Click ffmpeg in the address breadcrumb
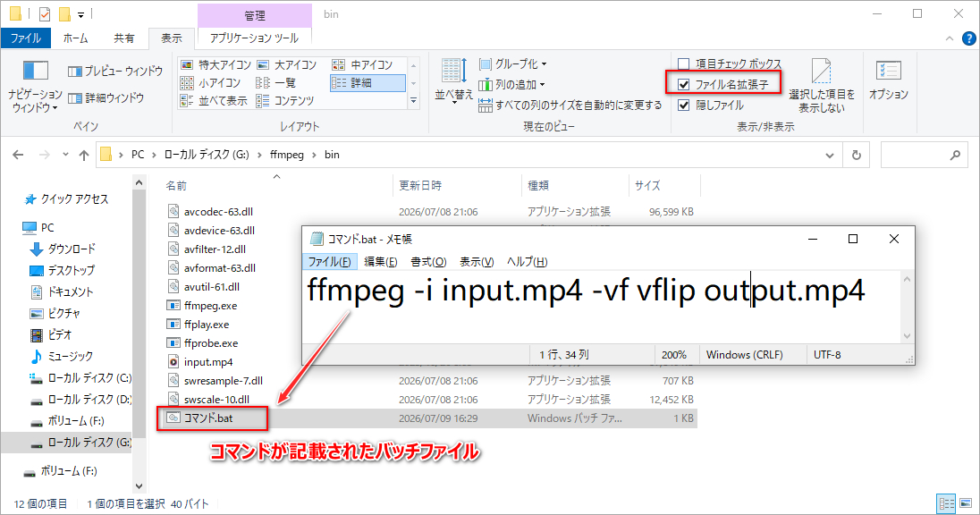 (x=287, y=155)
